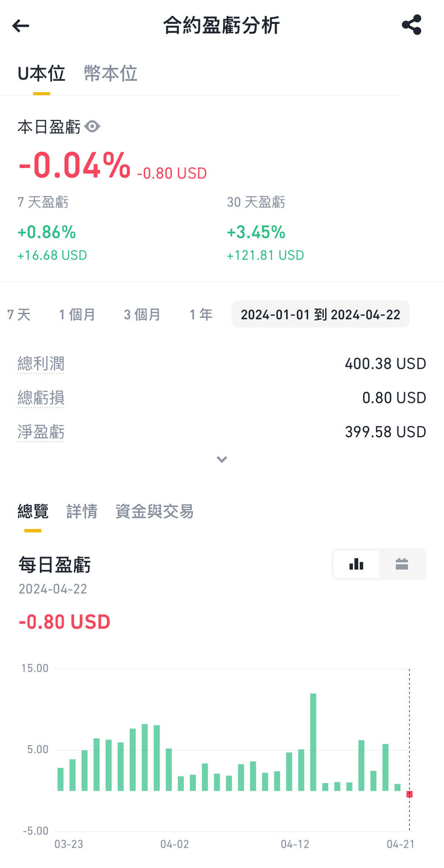Screen dimensions: 444x868
Task: Tap the 總利潤 label for explanation
Action: click(x=41, y=363)
